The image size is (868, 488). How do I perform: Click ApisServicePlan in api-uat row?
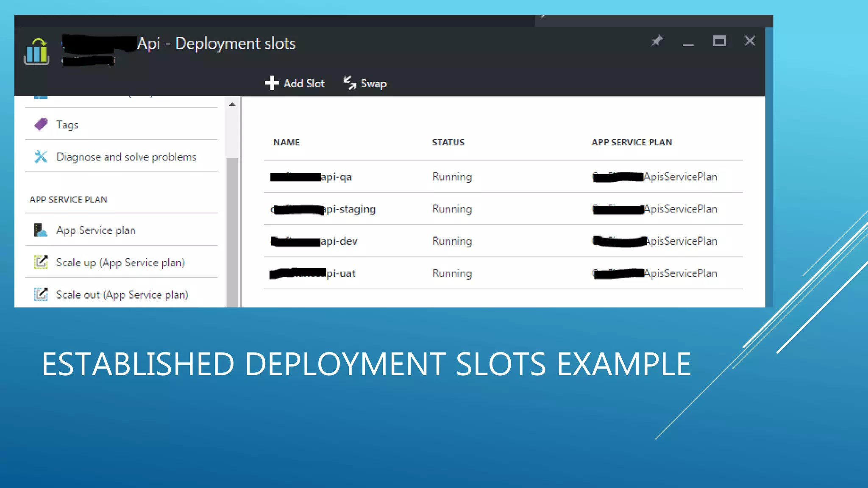pyautogui.click(x=681, y=273)
